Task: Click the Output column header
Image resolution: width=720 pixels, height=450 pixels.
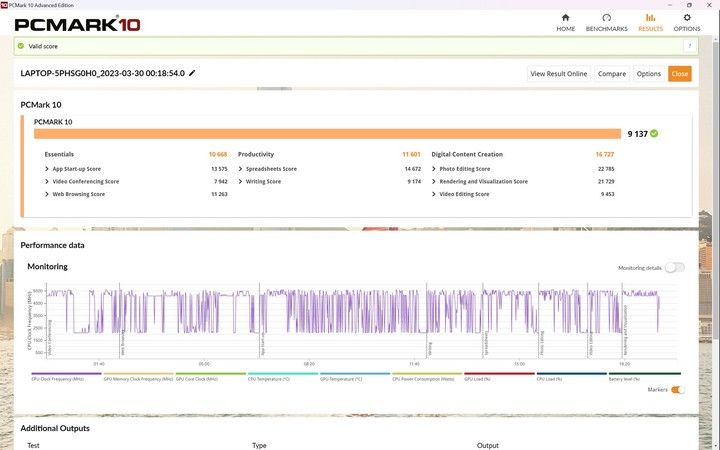Action: [488, 445]
